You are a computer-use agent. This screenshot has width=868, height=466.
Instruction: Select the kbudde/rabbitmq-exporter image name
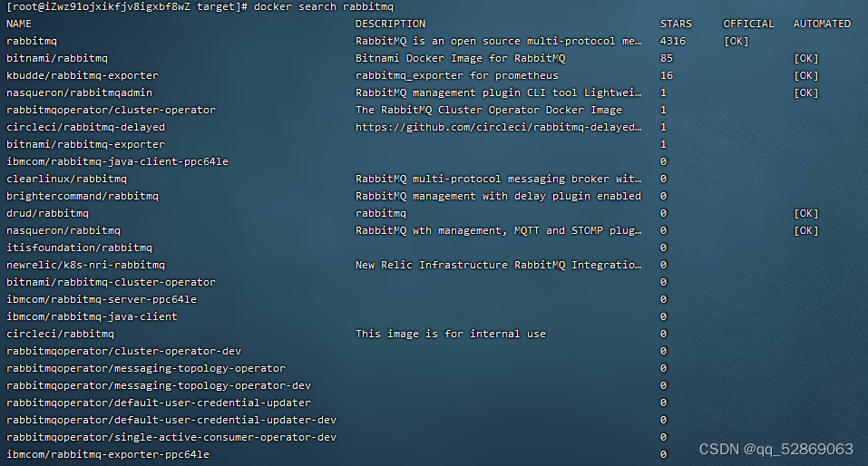coord(83,75)
